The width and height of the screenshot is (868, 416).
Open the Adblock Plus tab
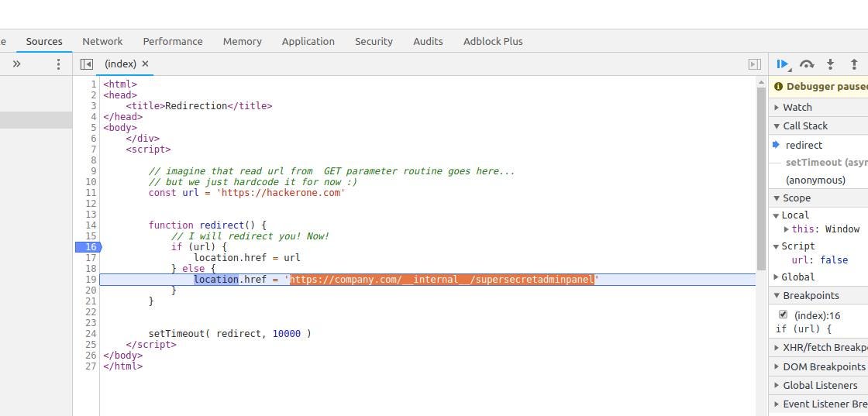[x=493, y=42]
